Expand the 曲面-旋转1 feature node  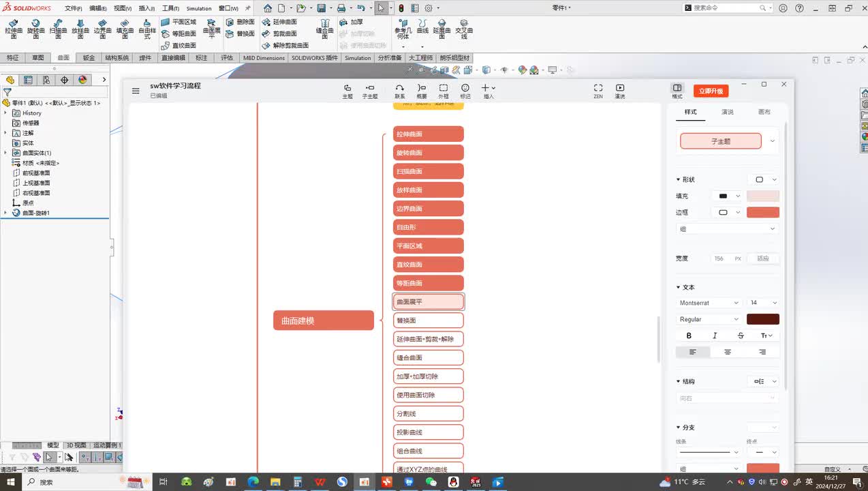pyautogui.click(x=5, y=213)
